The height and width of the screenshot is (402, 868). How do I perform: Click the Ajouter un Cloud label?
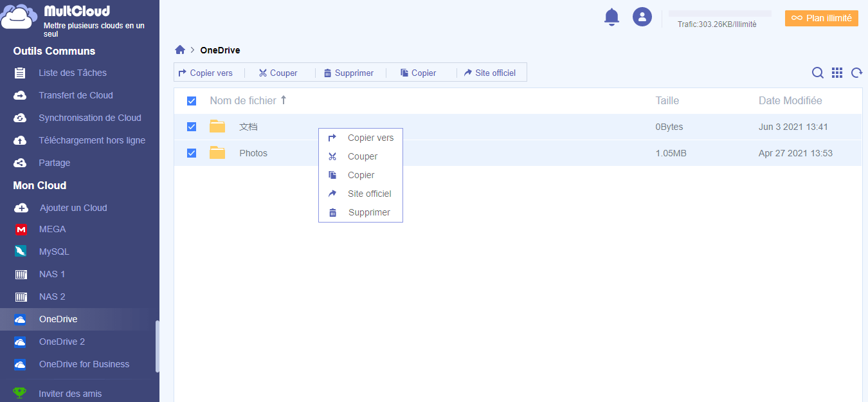[73, 208]
